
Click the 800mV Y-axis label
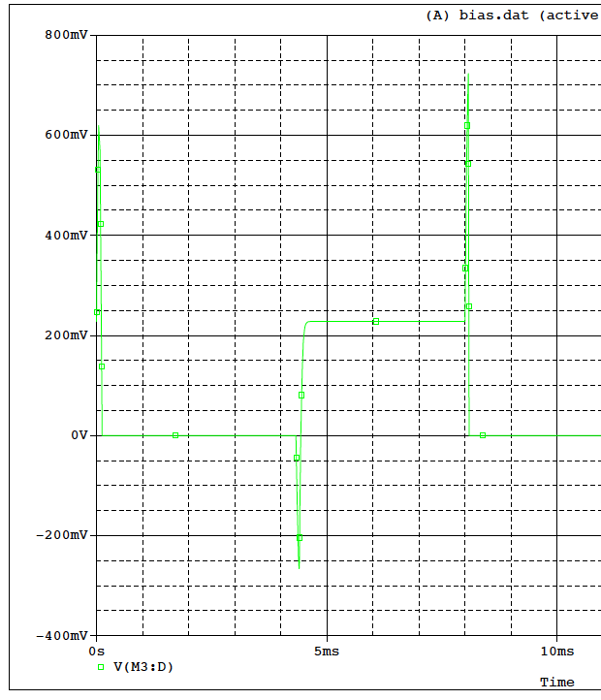pos(67,35)
